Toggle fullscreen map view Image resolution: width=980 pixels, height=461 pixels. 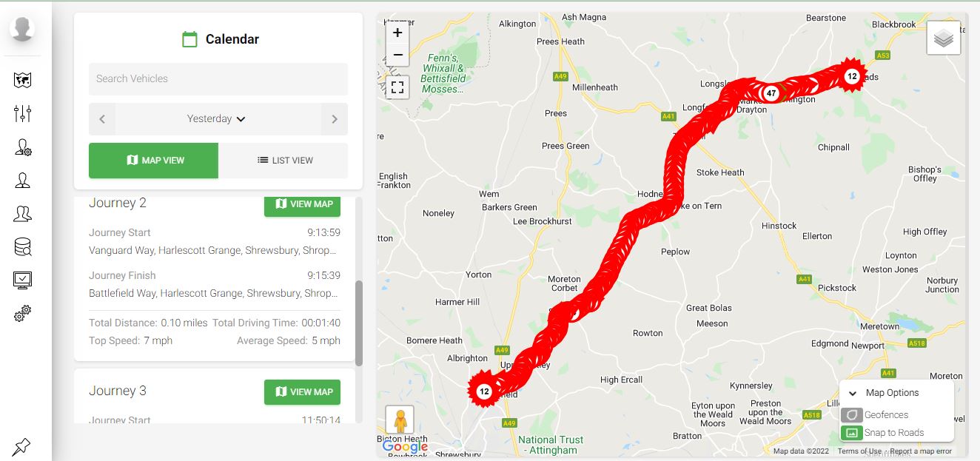(397, 87)
